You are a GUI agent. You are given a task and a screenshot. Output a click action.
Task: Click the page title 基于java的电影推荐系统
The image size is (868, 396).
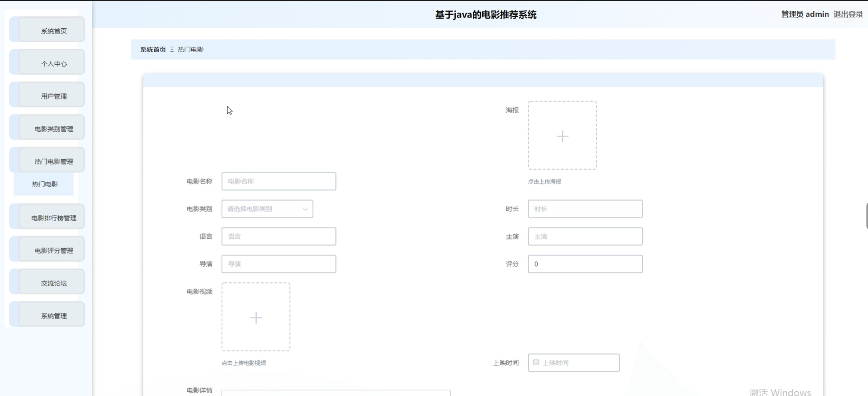click(x=486, y=15)
